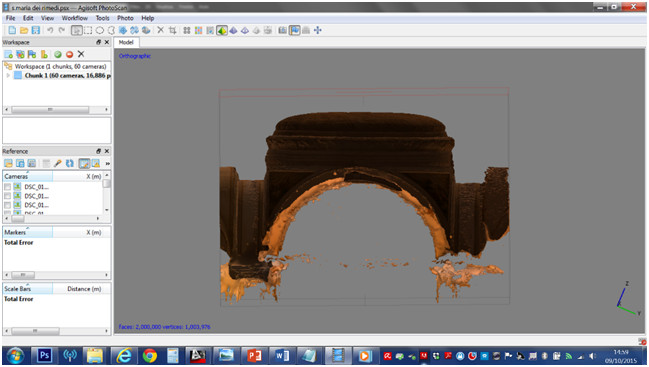Open Reference settings icon
Viewport: 649px width, 367px height.
pyautogui.click(x=31, y=163)
